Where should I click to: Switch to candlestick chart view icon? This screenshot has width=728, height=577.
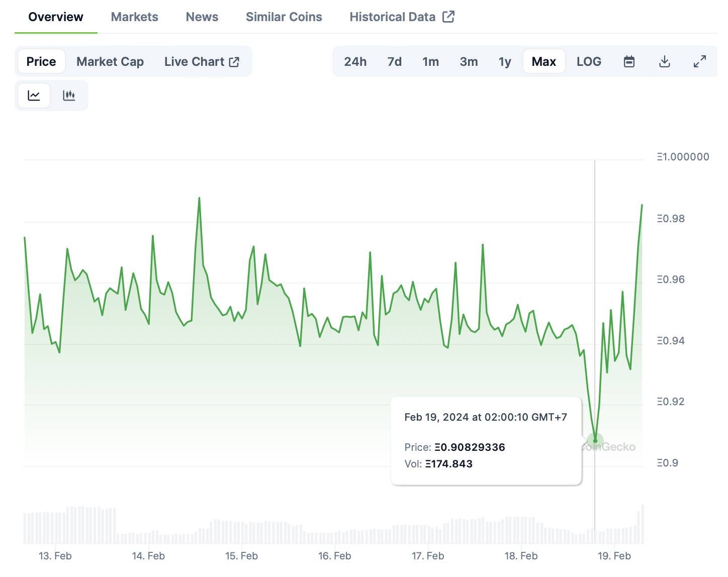coord(69,95)
